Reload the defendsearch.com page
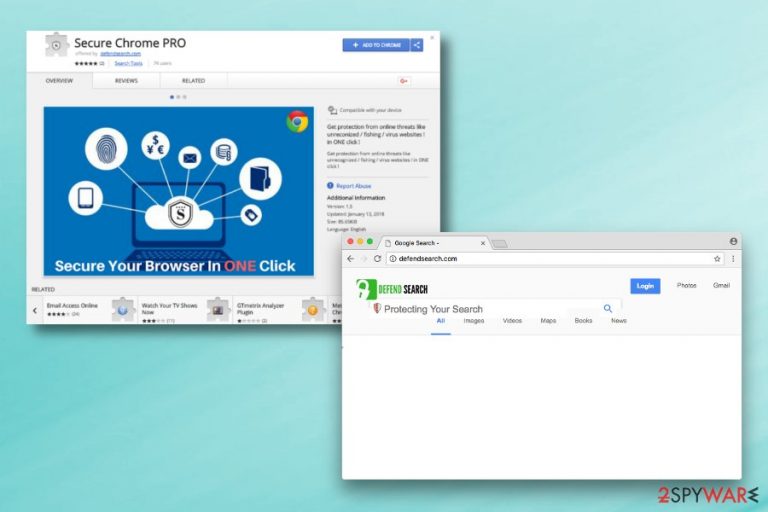This screenshot has height=512, width=768. point(377,259)
